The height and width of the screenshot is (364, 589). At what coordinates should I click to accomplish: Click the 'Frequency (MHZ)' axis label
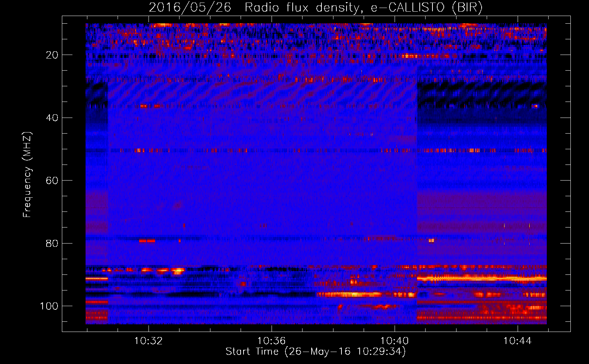click(27, 175)
